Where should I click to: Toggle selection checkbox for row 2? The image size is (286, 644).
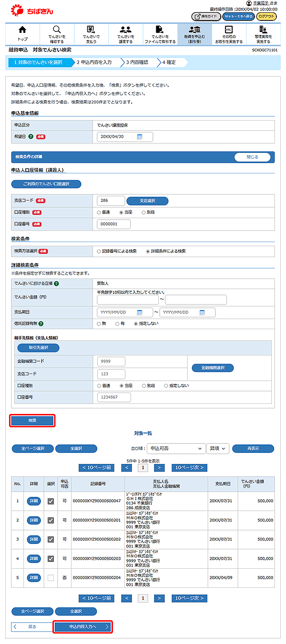[51, 520]
